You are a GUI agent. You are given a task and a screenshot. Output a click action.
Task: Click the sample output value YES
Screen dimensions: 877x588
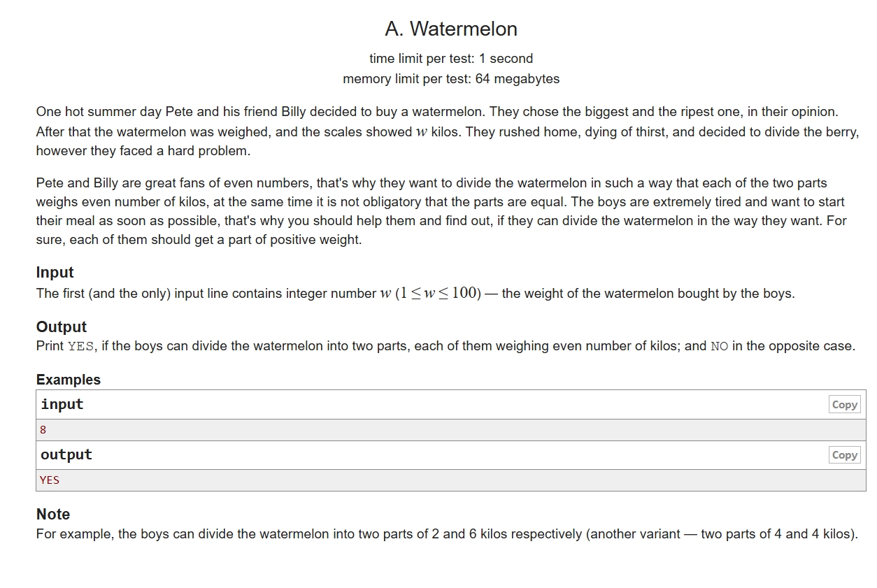(50, 480)
